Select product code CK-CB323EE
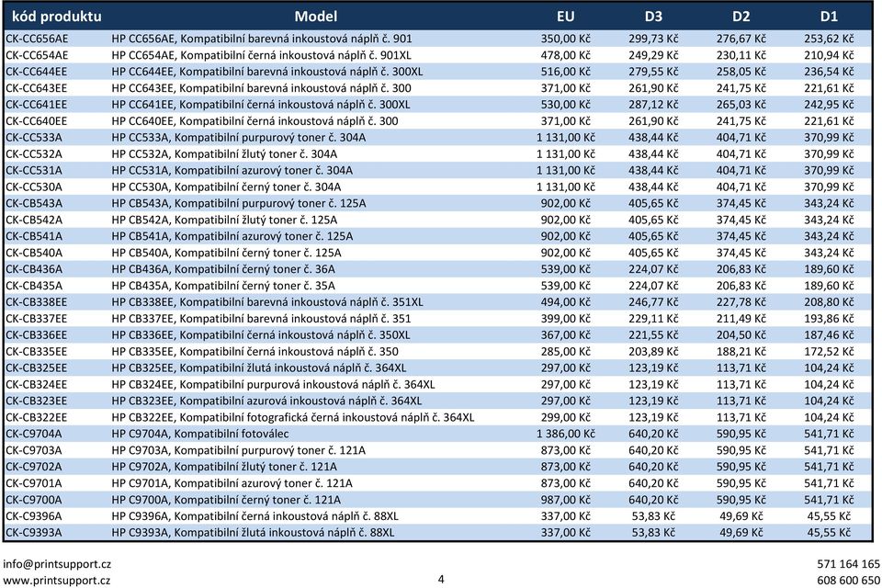This screenshot has width=882, height=588. point(36,401)
